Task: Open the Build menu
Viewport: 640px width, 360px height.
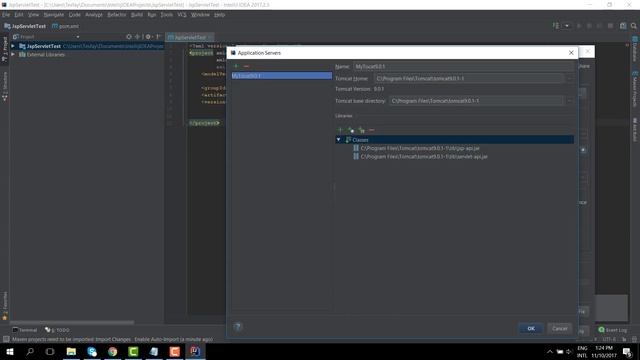Action: pos(137,15)
